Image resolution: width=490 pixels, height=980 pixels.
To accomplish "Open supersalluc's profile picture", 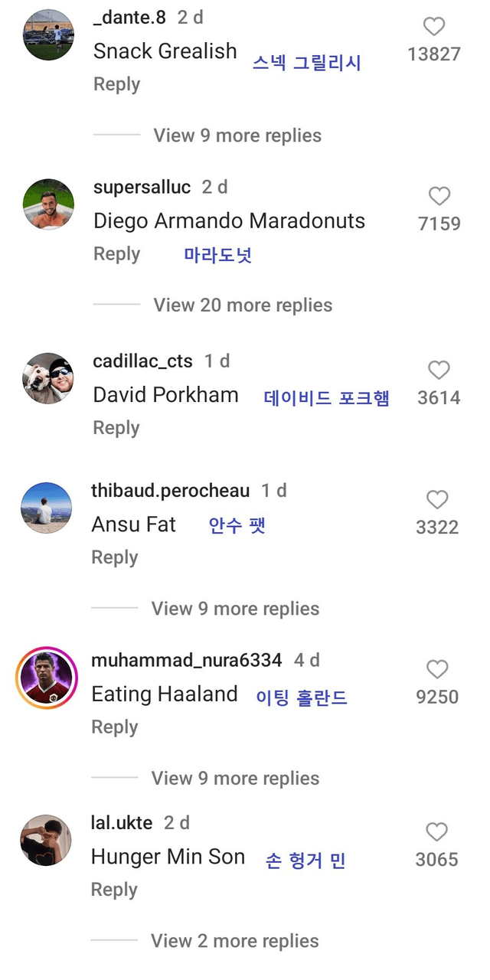I will [x=49, y=204].
